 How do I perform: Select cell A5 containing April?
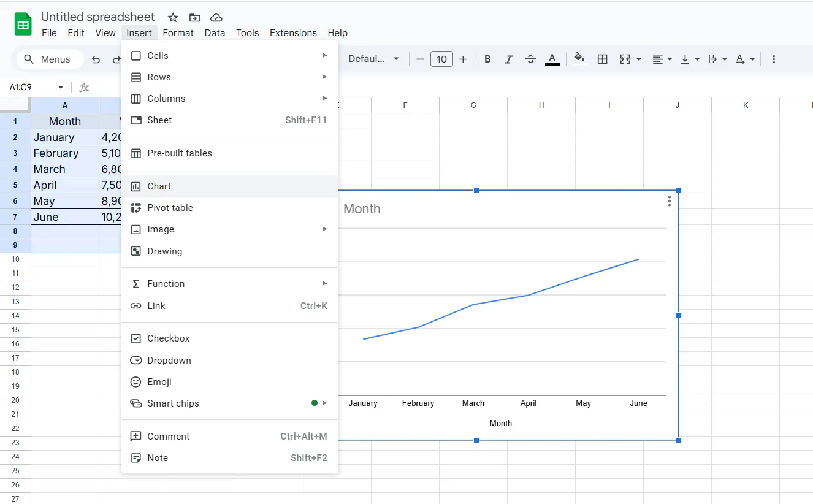[64, 185]
